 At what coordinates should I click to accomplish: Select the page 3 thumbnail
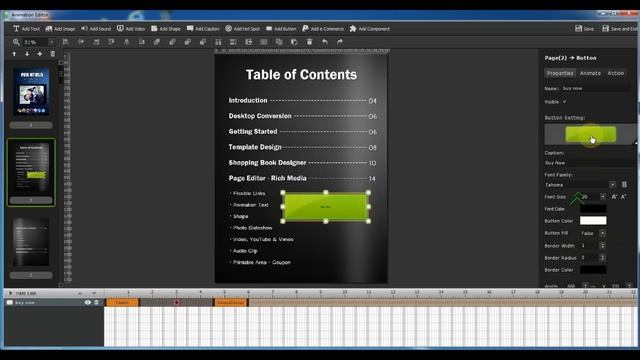point(31,242)
